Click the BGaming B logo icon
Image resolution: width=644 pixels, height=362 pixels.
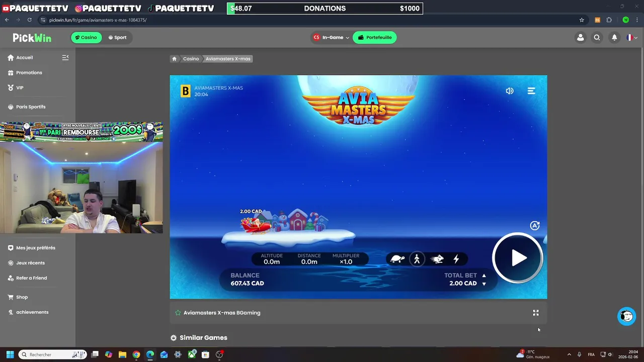(186, 91)
